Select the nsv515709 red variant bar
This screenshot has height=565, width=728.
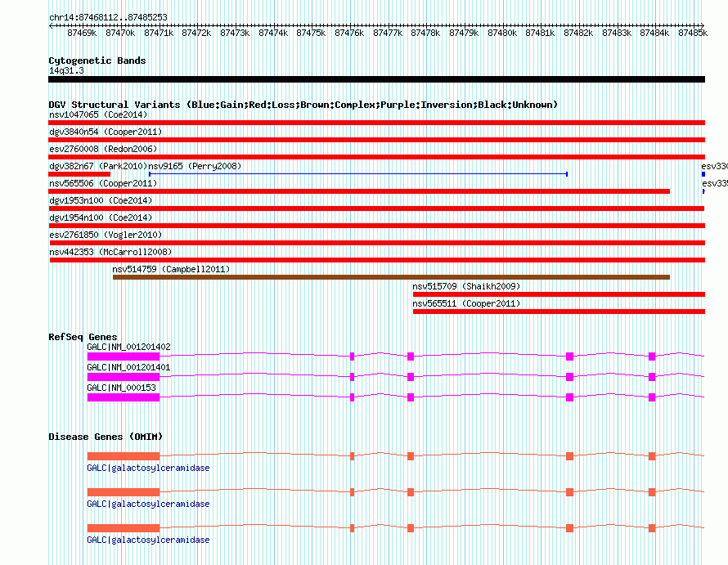pyautogui.click(x=559, y=294)
